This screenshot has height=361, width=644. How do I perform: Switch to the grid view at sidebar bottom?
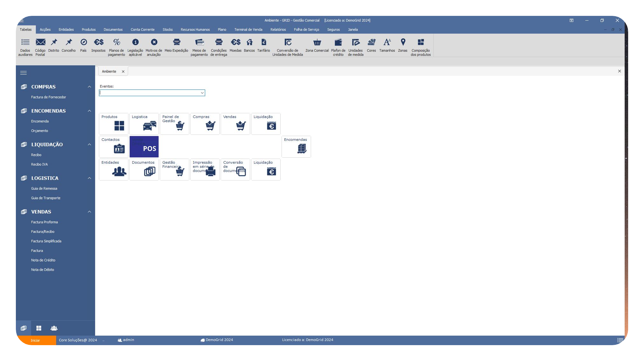click(x=39, y=328)
